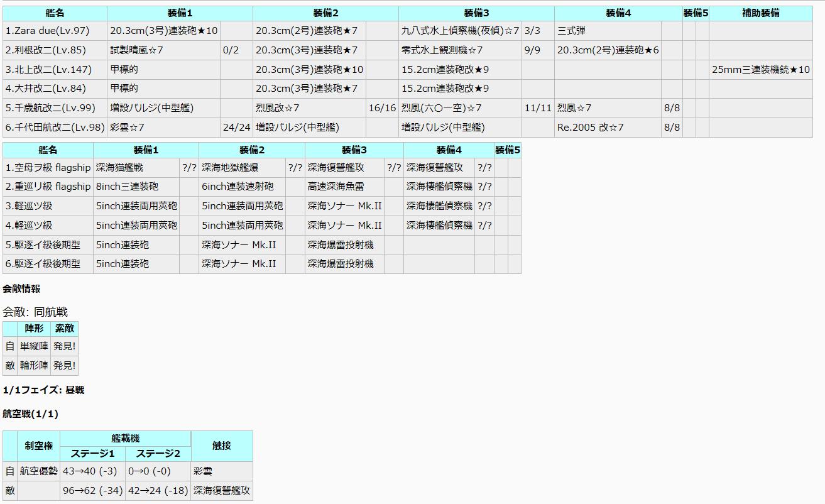The height and width of the screenshot is (504, 825).
Task: Select 輪形陣 enemy formation cell
Action: click(34, 365)
